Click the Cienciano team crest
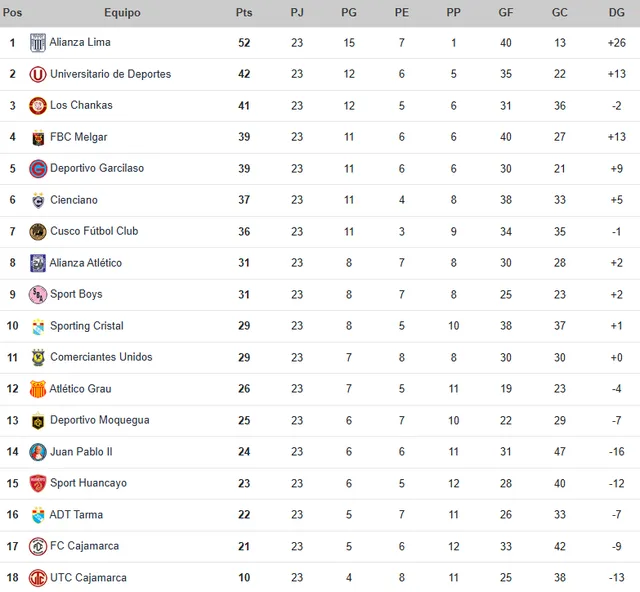640x592 pixels. click(38, 200)
